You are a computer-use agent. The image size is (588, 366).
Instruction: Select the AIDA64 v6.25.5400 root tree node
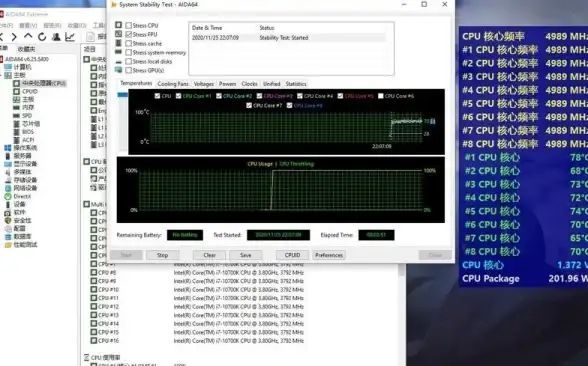(x=27, y=59)
